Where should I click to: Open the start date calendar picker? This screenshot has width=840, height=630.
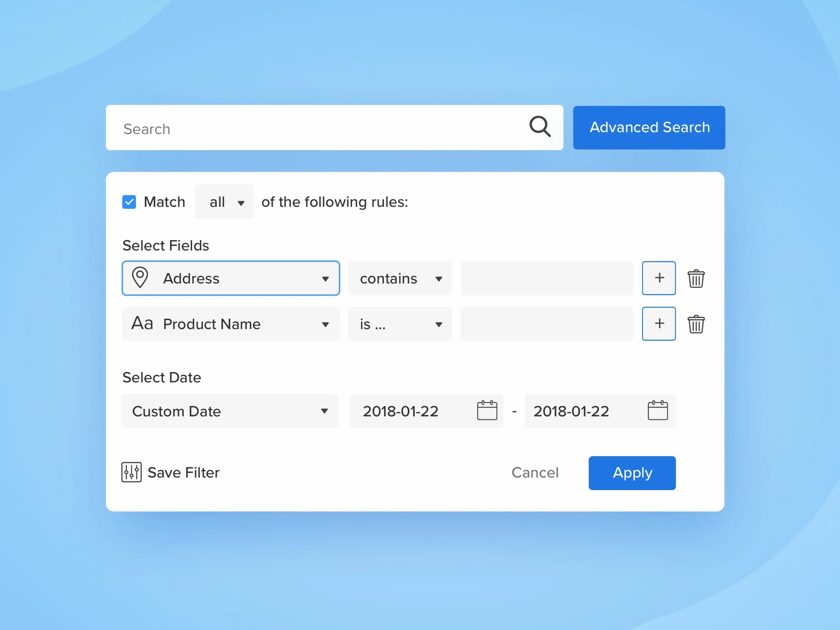[487, 410]
